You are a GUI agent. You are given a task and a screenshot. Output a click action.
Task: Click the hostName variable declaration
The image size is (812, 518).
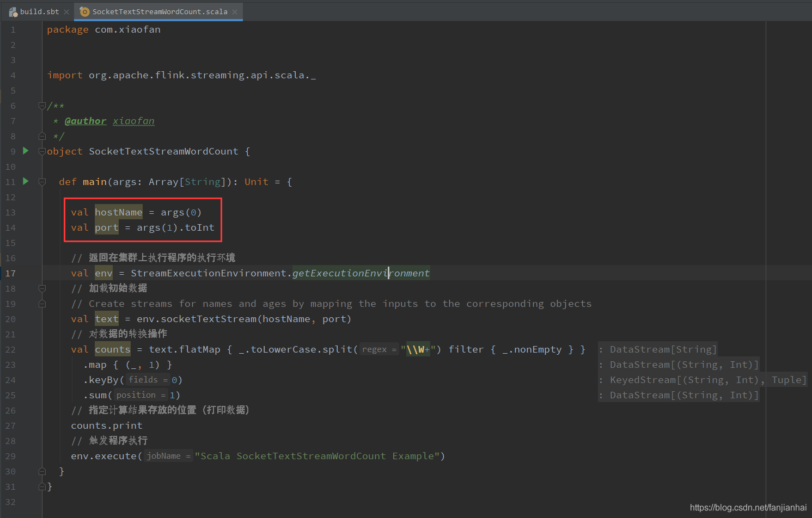[x=119, y=212]
